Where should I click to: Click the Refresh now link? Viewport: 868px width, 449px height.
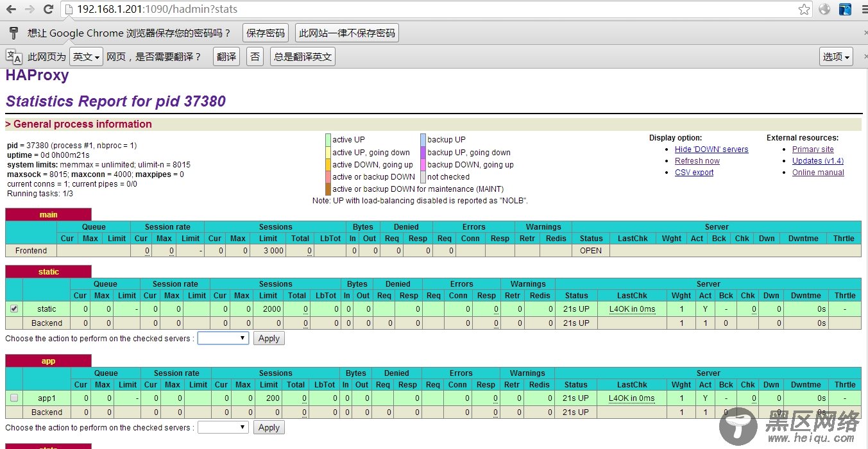point(697,161)
